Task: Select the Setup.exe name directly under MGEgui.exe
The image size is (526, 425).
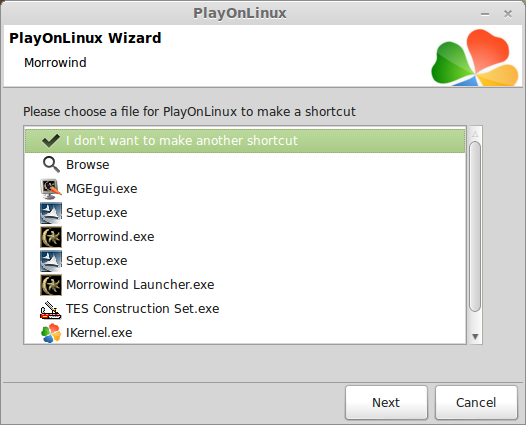Action: [x=97, y=213]
